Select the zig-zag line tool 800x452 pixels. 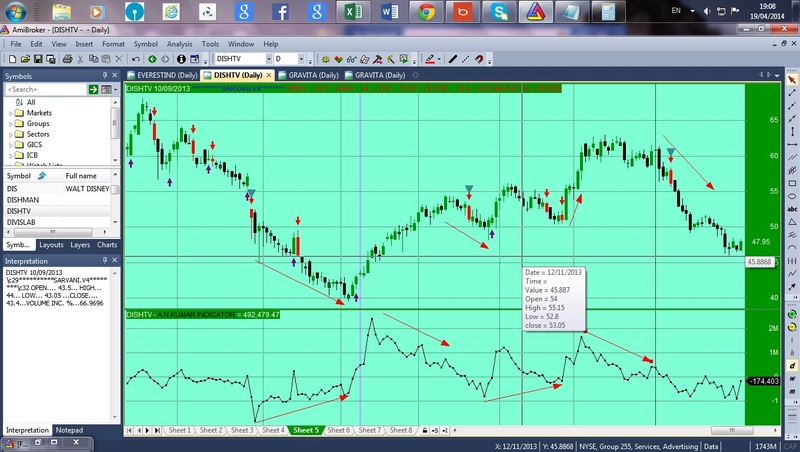point(792,273)
